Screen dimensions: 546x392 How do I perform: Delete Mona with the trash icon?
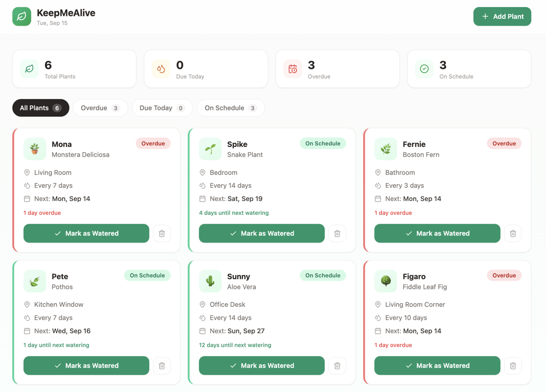coord(162,233)
